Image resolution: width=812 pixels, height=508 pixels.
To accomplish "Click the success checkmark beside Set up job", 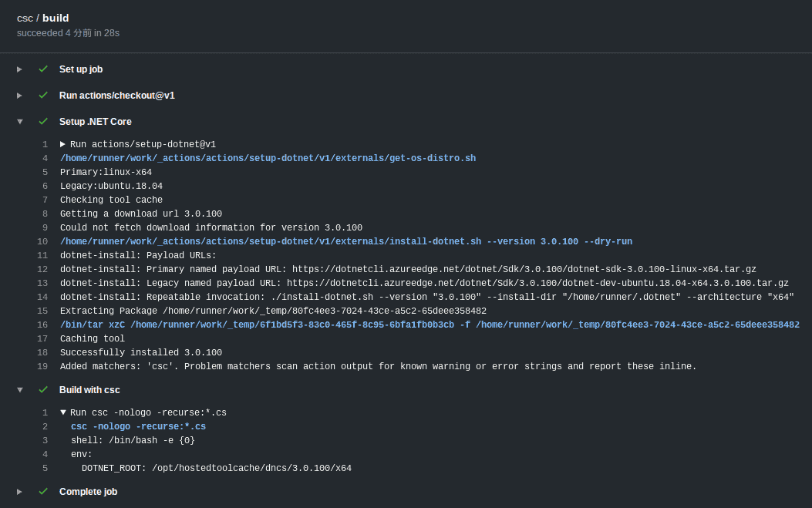I will 43,69.
